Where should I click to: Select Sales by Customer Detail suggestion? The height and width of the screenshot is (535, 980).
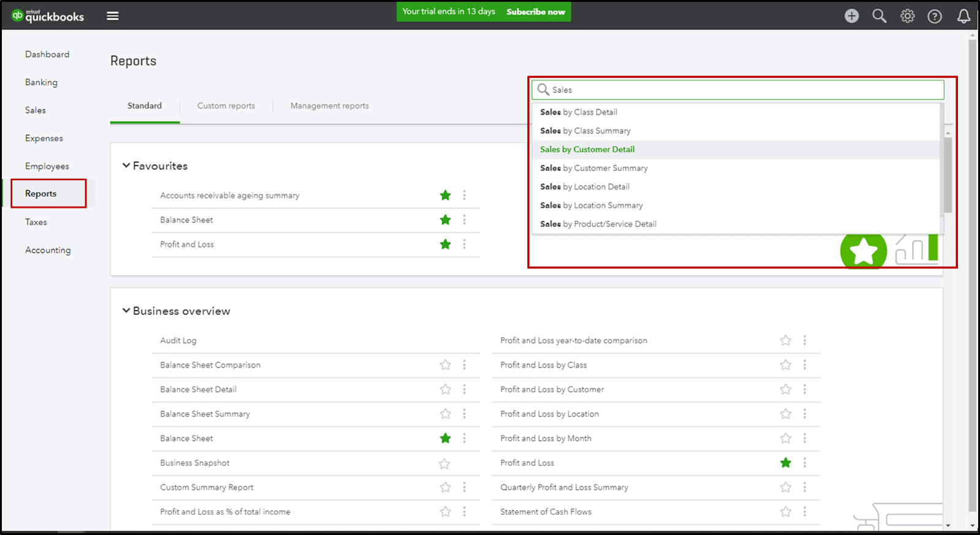(736, 150)
